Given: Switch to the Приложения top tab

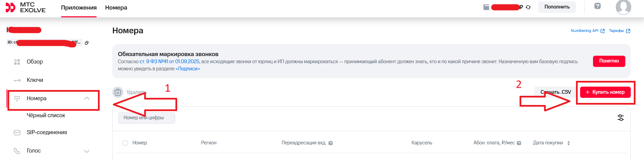Looking at the screenshot, I should [x=79, y=7].
